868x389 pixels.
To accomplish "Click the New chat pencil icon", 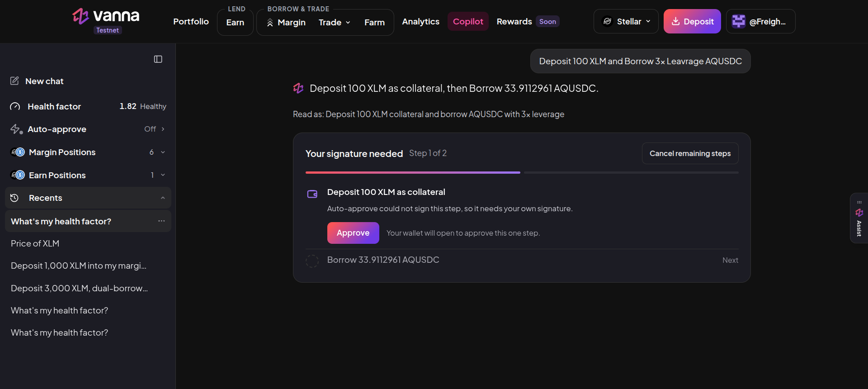I will (14, 81).
